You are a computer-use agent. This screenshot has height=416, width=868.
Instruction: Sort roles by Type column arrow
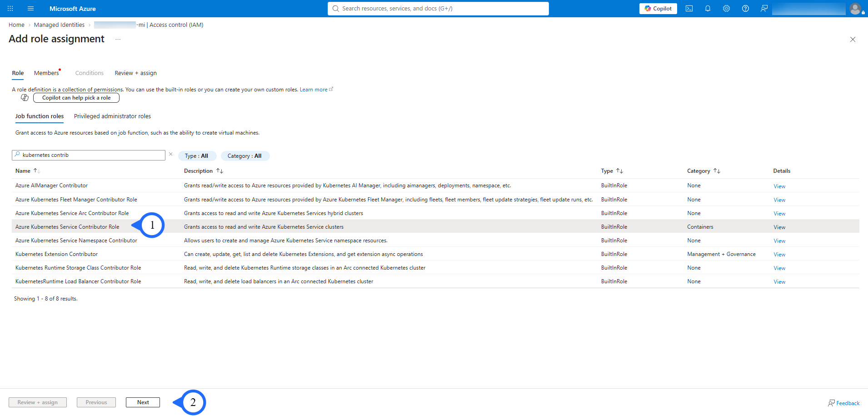coord(619,171)
